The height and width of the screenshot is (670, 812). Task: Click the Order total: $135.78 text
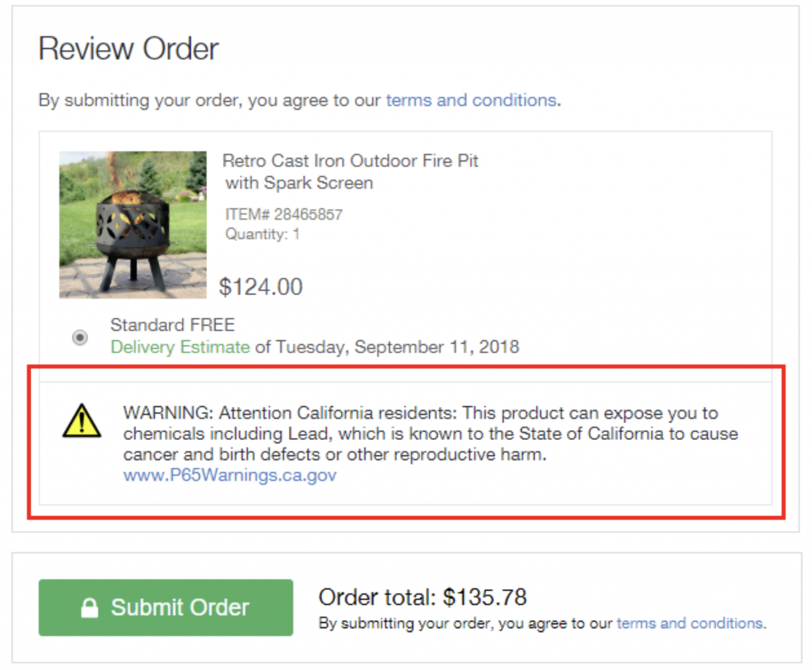pos(422,598)
